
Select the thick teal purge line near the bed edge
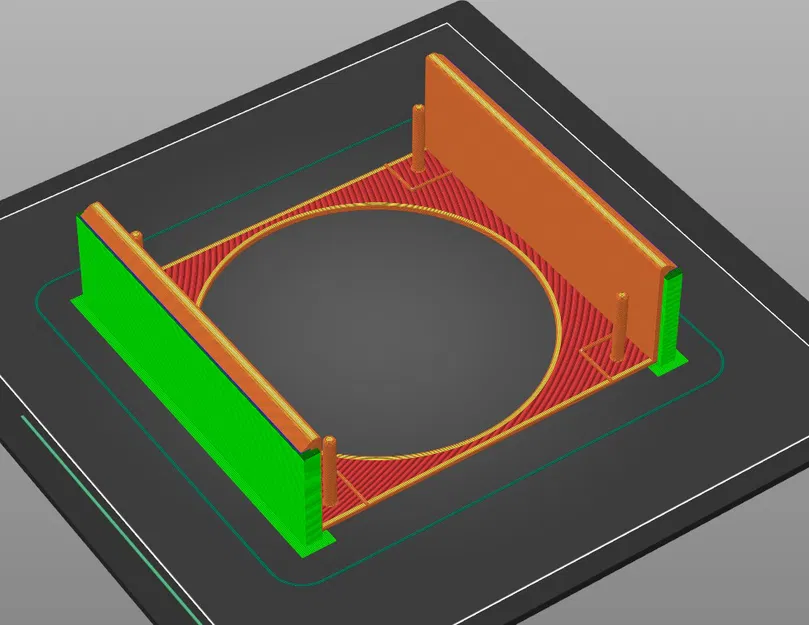(x=111, y=520)
